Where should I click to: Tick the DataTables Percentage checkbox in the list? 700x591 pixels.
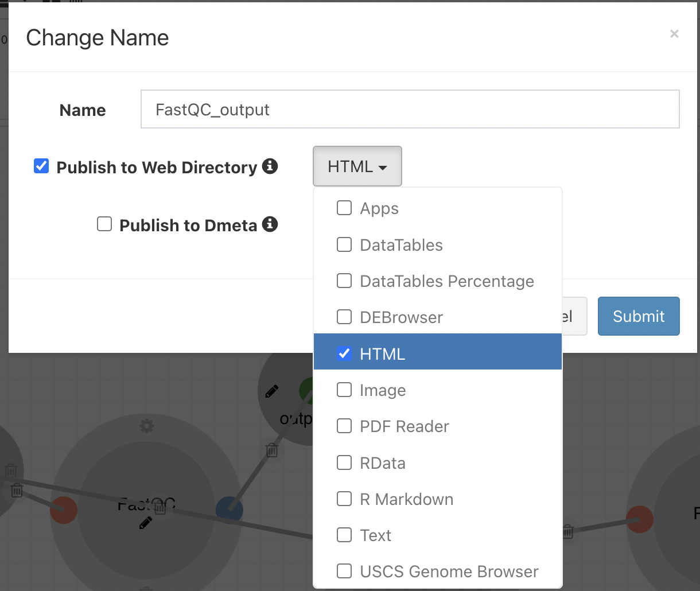(x=344, y=281)
